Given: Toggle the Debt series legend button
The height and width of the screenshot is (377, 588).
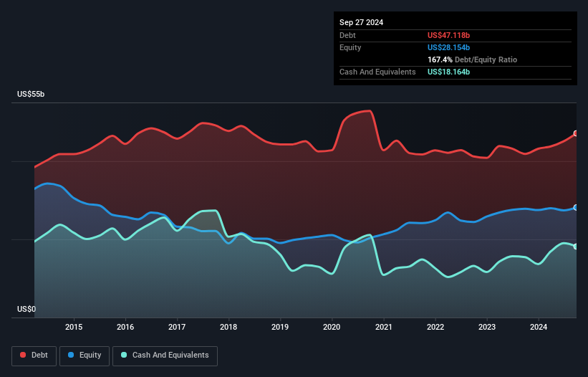Looking at the screenshot, I should pos(34,355).
